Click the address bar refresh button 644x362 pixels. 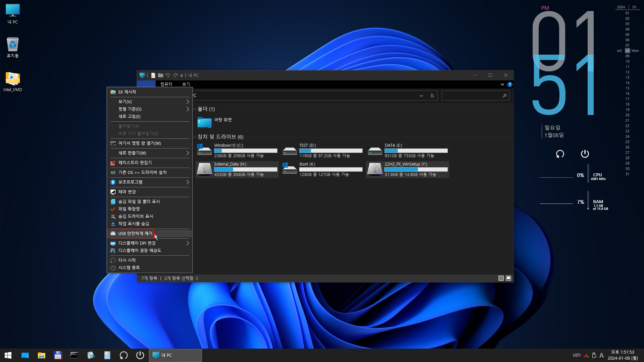432,96
